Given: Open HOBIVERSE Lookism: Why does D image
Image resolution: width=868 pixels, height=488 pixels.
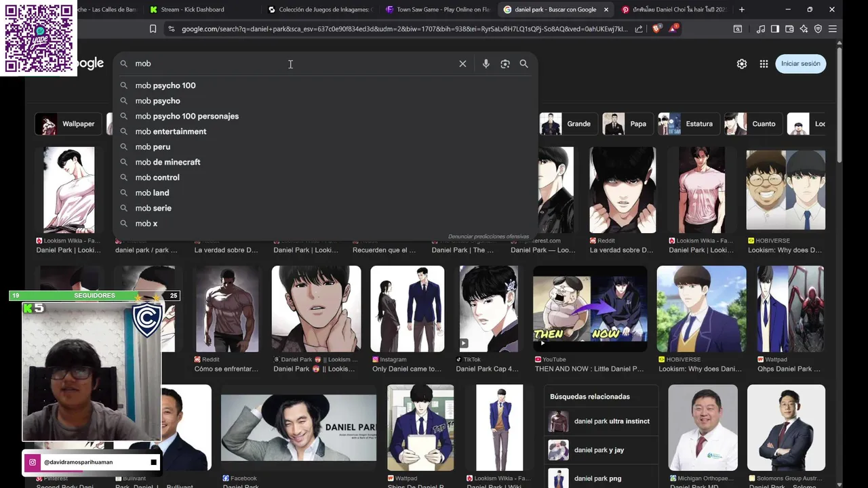Looking at the screenshot, I should pyautogui.click(x=785, y=190).
